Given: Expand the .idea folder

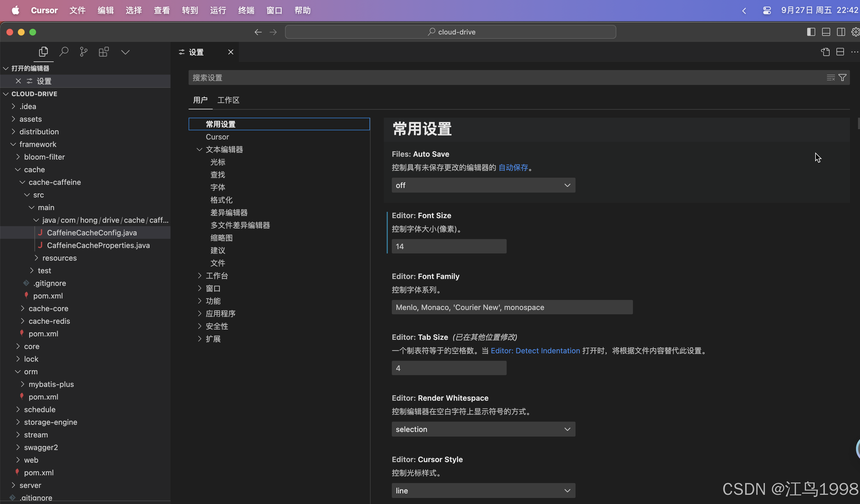Looking at the screenshot, I should coord(13,106).
